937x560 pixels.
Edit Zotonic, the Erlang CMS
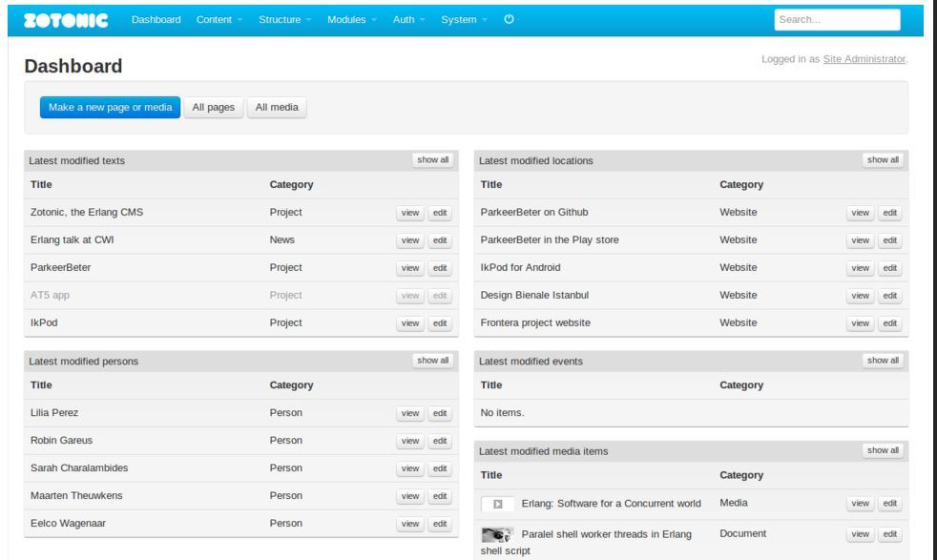click(x=439, y=213)
